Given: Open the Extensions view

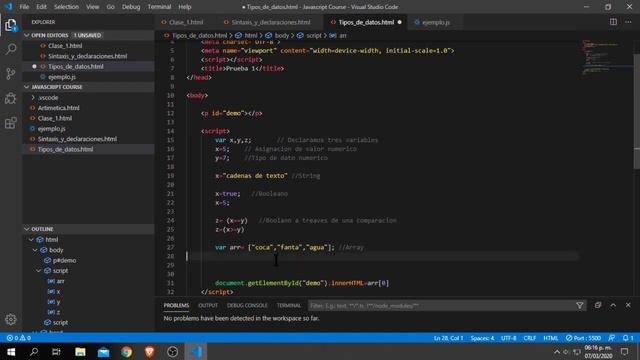Looking at the screenshot, I should click(11, 123).
